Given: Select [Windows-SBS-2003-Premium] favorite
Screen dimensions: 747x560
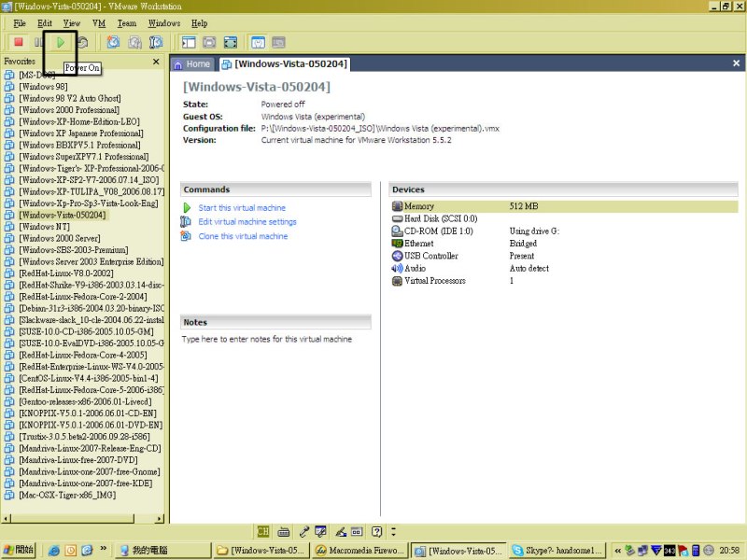Looking at the screenshot, I should click(x=74, y=249).
